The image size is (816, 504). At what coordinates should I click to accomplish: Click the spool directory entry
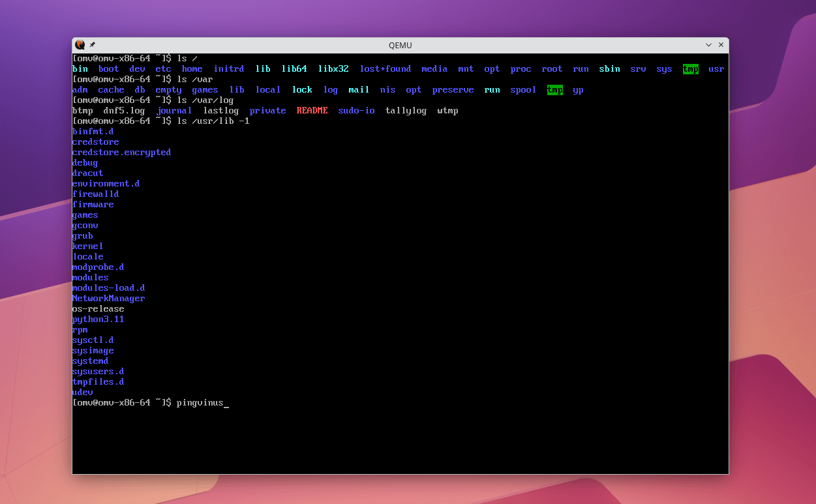coord(524,90)
